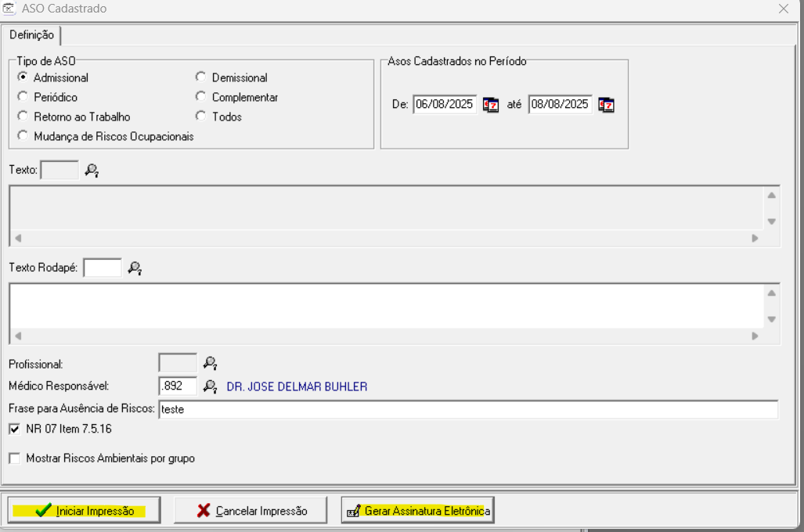Switch to the Definição tab
This screenshot has height=532, width=804.
tap(32, 35)
